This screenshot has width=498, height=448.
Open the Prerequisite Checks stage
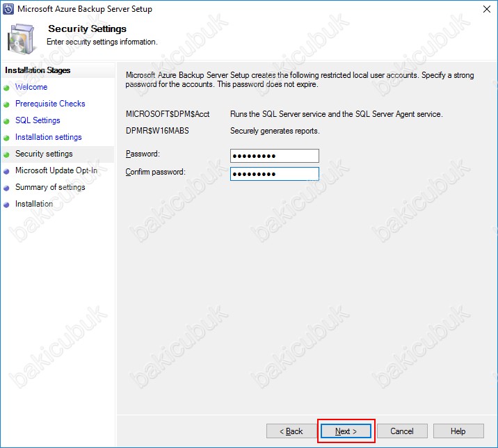click(x=50, y=104)
